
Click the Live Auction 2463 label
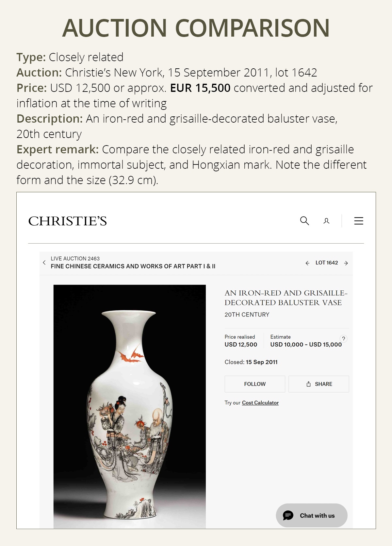(x=75, y=259)
